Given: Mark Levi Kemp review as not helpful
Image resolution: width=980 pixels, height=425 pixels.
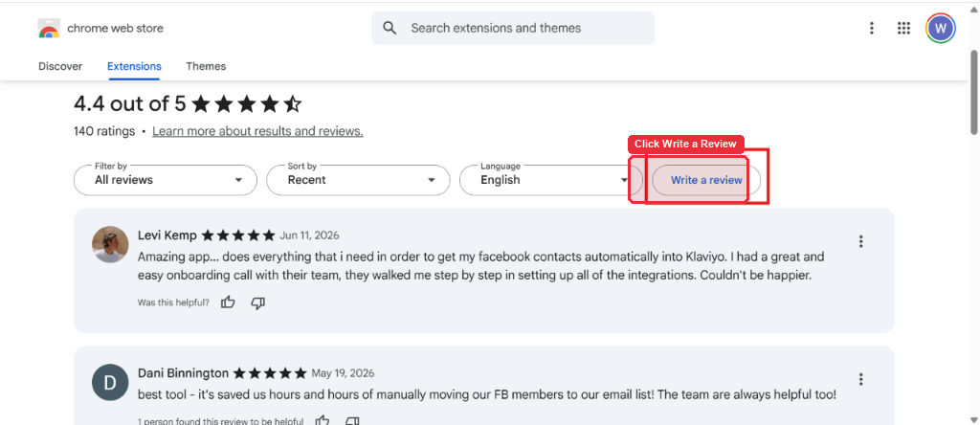Looking at the screenshot, I should (258, 302).
